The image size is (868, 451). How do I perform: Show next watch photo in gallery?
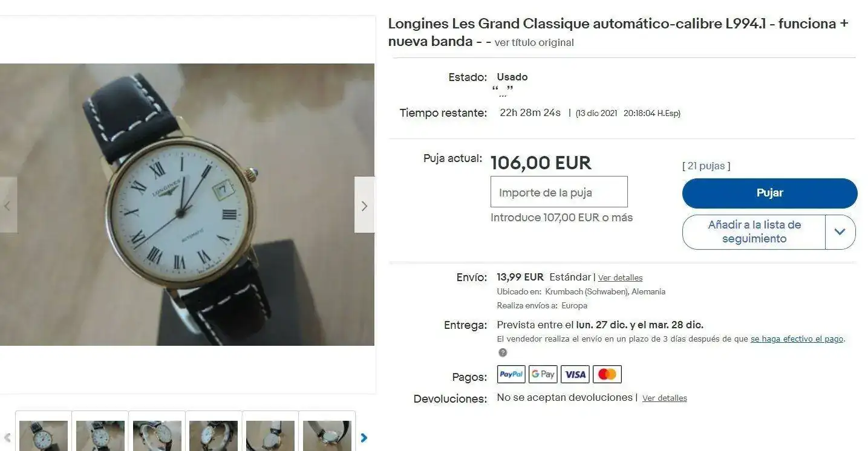[364, 205]
